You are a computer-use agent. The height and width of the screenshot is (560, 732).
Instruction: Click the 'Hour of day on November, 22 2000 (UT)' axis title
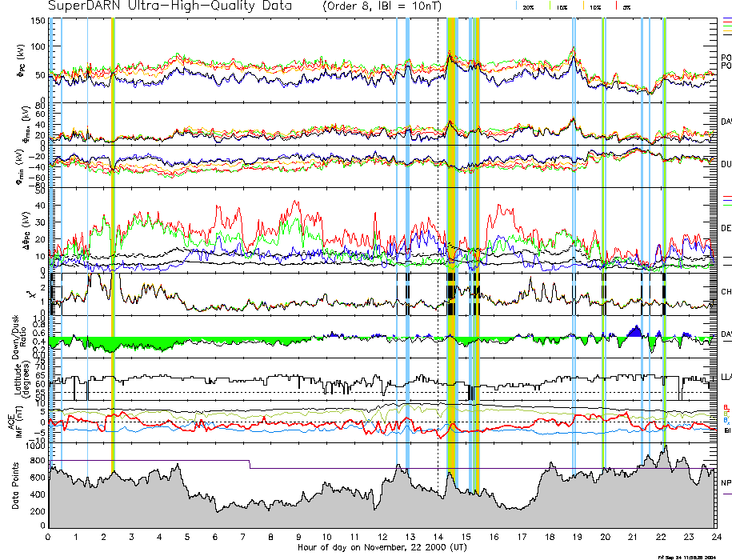click(x=382, y=547)
